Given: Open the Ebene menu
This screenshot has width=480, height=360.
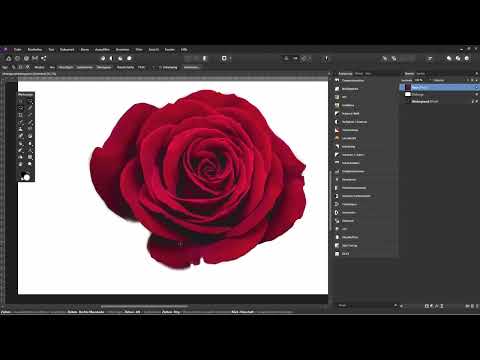Looking at the screenshot, I should click(x=85, y=50).
